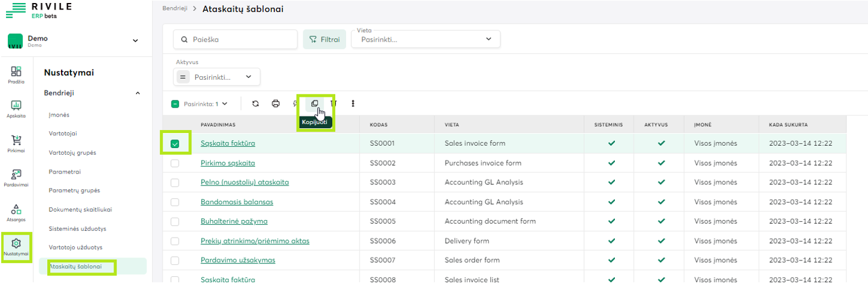Open the three-dot more actions menu

353,103
